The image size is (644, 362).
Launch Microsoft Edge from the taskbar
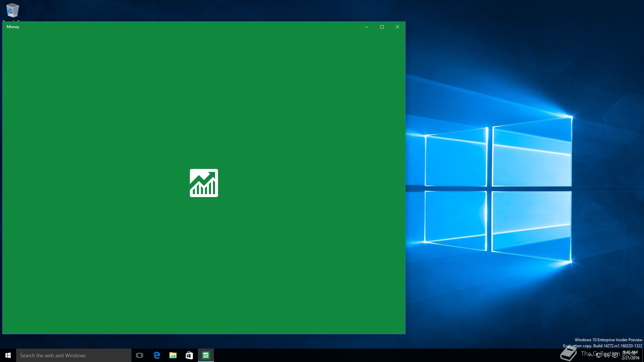pyautogui.click(x=157, y=355)
